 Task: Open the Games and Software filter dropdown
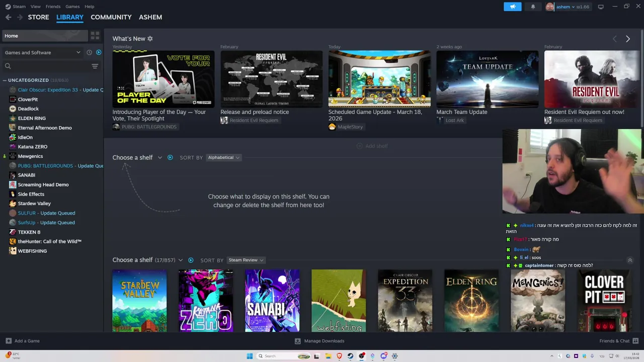click(x=42, y=52)
